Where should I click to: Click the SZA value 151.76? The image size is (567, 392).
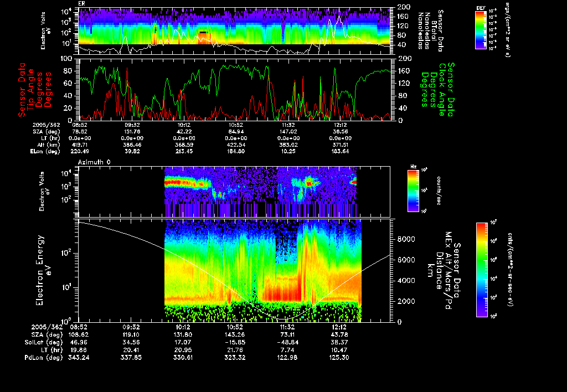tap(132, 132)
